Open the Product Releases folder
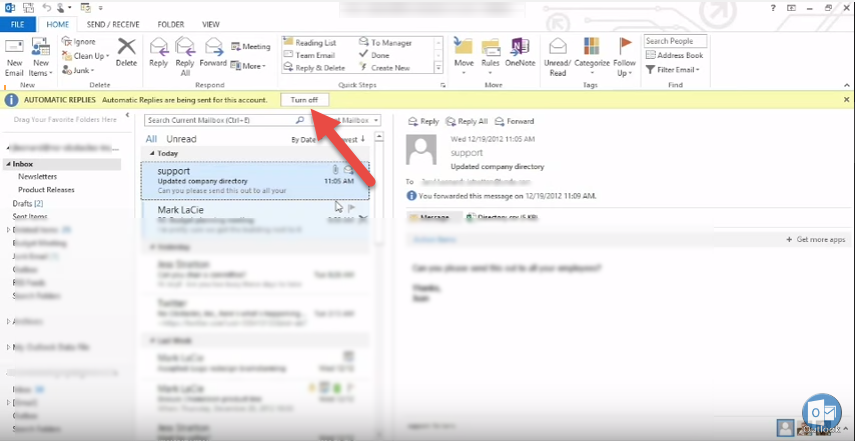Viewport: 855px width, 441px height. tap(46, 190)
